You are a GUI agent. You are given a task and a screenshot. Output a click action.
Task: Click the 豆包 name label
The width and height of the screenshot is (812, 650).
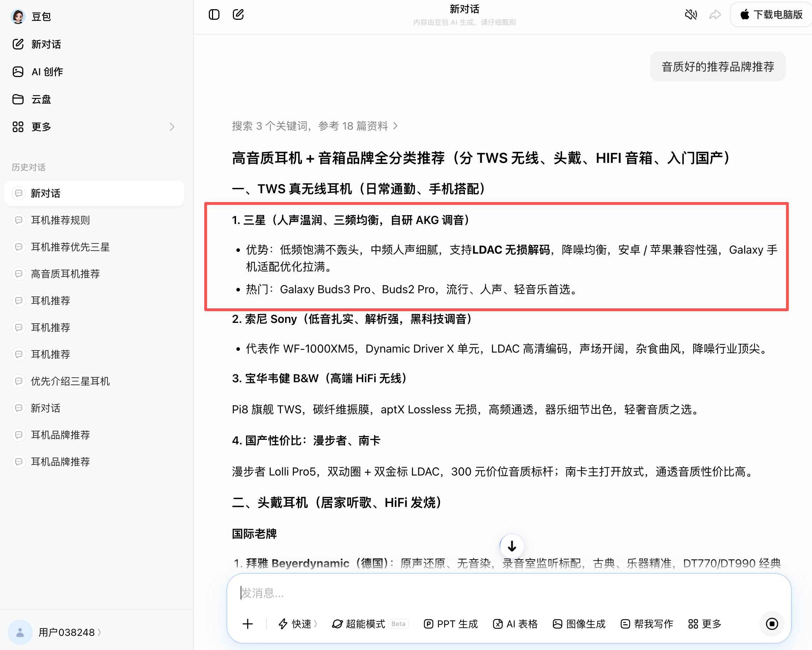[41, 17]
